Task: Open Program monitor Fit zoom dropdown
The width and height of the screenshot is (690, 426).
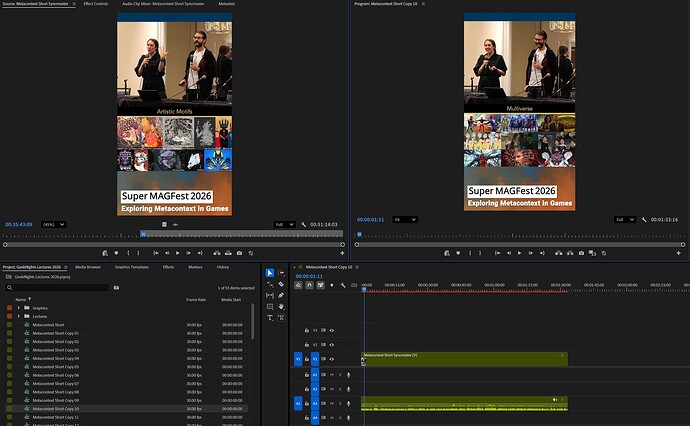Action: pos(405,220)
